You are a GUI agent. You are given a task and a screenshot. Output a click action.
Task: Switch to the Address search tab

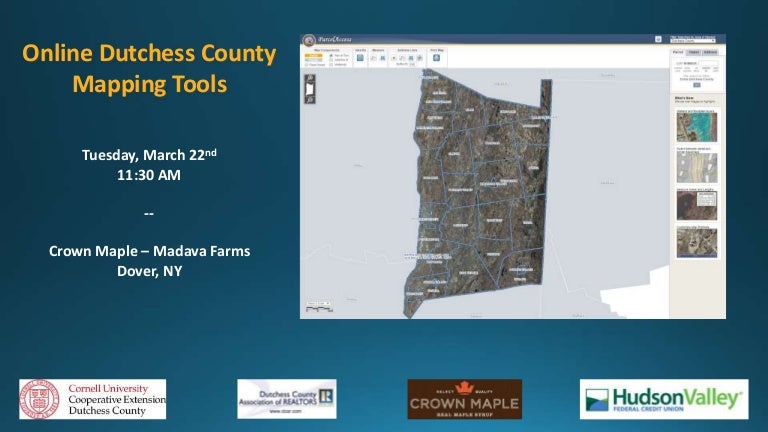[709, 50]
